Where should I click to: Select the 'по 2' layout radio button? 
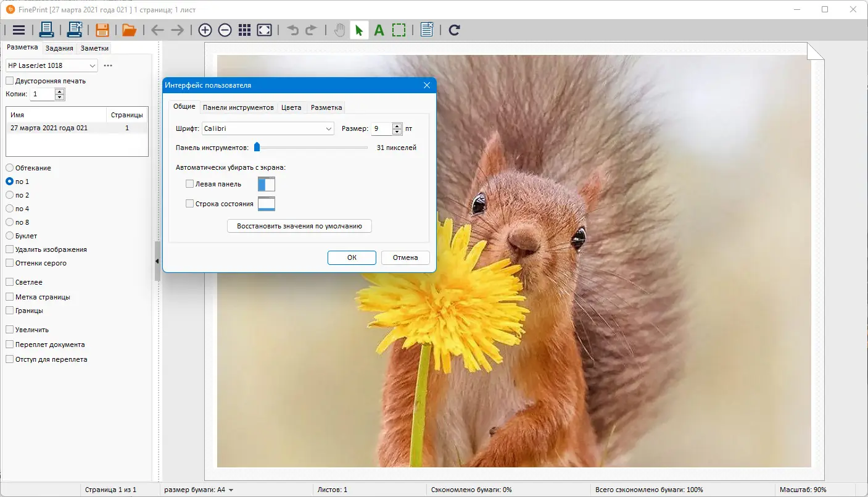tap(10, 195)
